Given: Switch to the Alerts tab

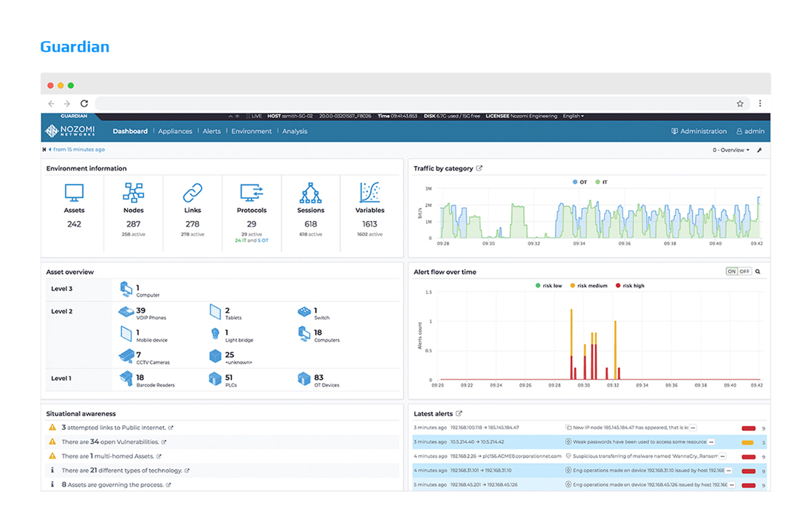Looking at the screenshot, I should click(211, 131).
